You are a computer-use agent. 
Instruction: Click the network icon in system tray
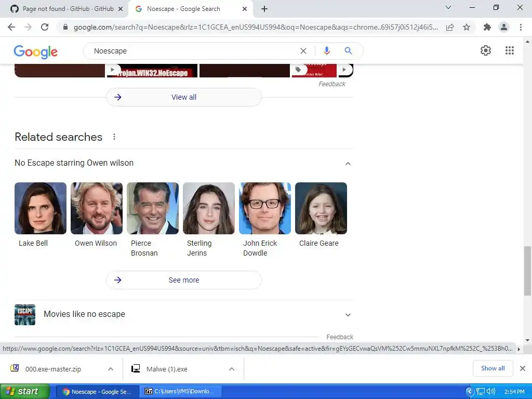pos(481,392)
